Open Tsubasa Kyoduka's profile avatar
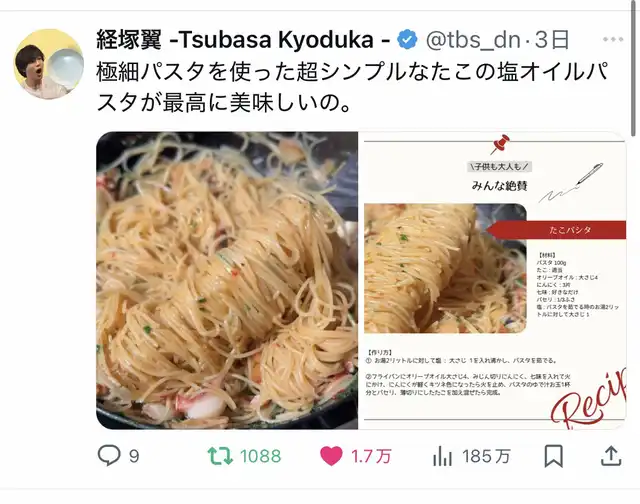Image resolution: width=640 pixels, height=504 pixels. [x=48, y=64]
